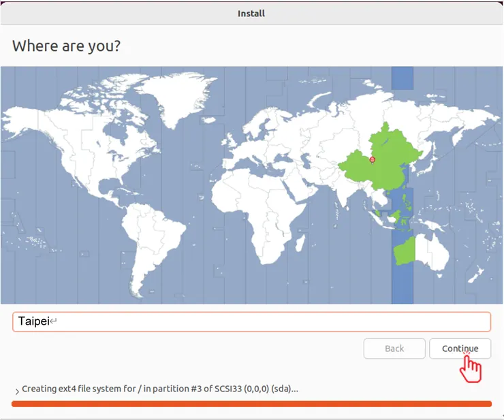Screen dimensions: 504x420
Task: Click the 'Creating ext4 file system' status text
Action: (160, 389)
